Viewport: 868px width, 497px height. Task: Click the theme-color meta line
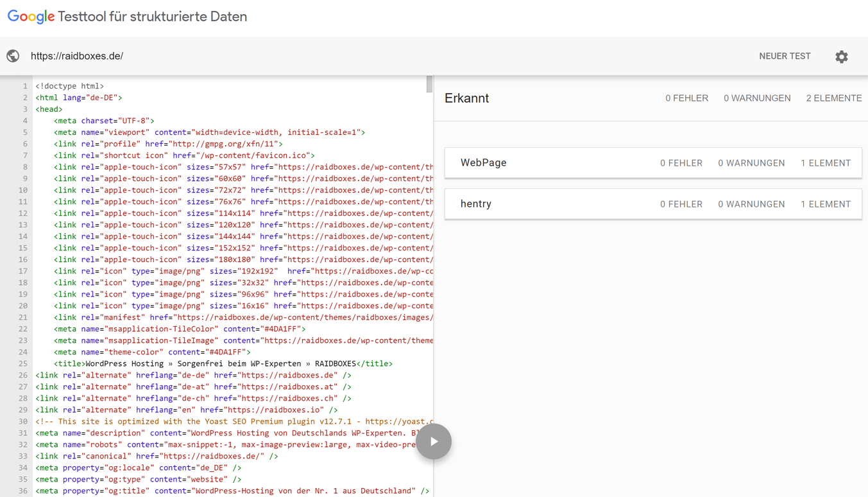152,352
